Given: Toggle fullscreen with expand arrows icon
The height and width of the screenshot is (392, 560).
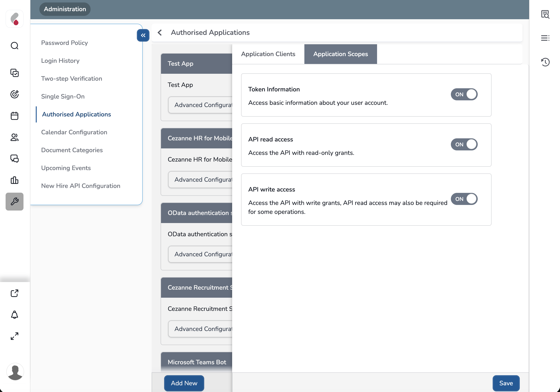Looking at the screenshot, I should [15, 336].
